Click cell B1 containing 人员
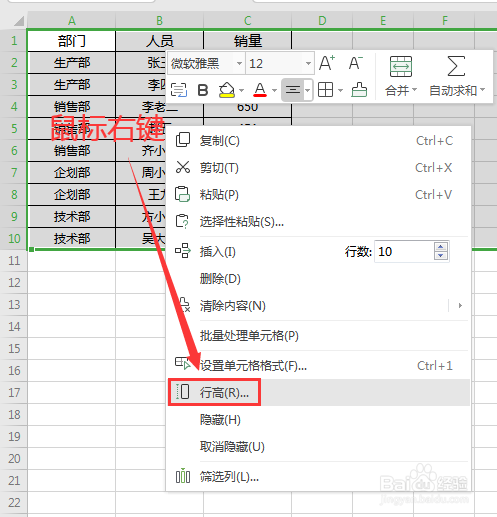 159,41
